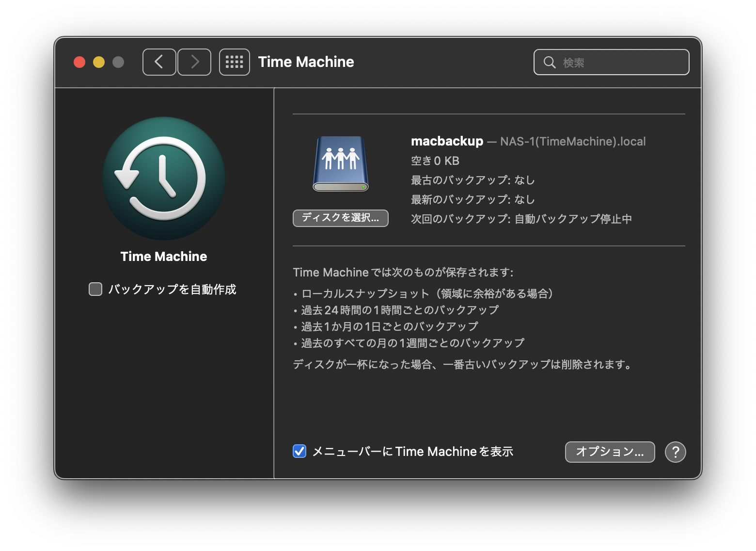
Task: Disable メニューバーにTime Machineを表示
Action: [299, 451]
